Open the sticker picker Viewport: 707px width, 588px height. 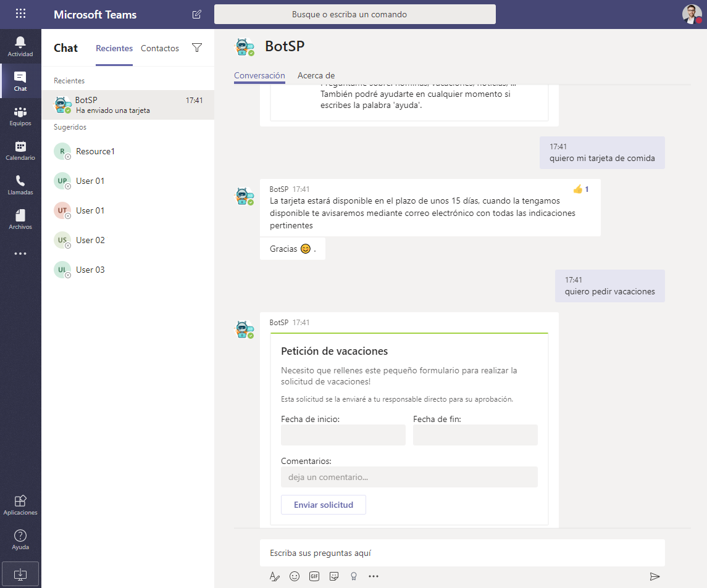click(x=334, y=576)
